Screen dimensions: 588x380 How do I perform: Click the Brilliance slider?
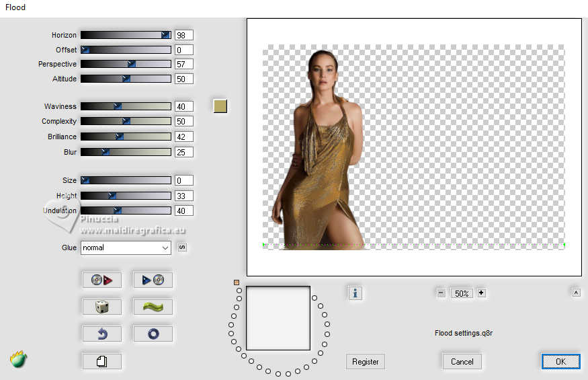tap(126, 137)
